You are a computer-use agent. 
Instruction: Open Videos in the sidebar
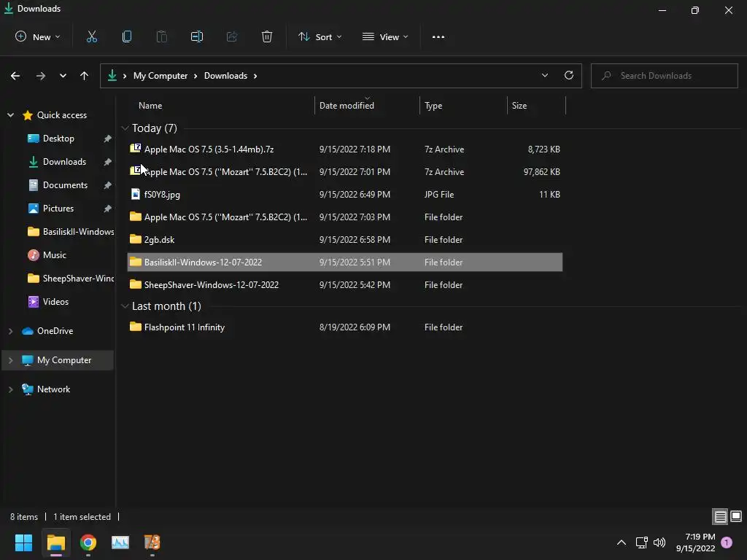pyautogui.click(x=55, y=301)
